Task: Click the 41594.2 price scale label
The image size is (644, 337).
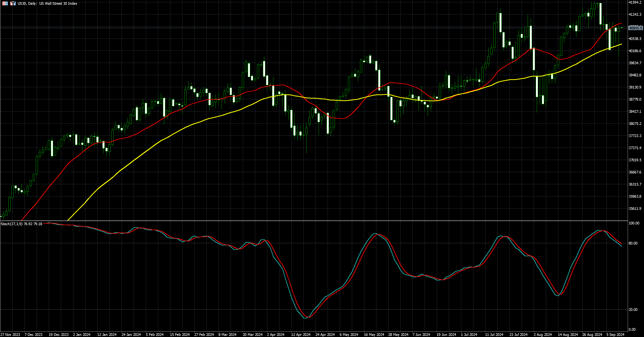Action: 635,2
